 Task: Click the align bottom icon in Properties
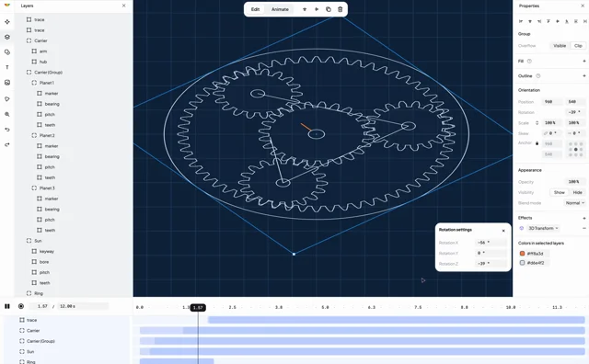(567, 21)
